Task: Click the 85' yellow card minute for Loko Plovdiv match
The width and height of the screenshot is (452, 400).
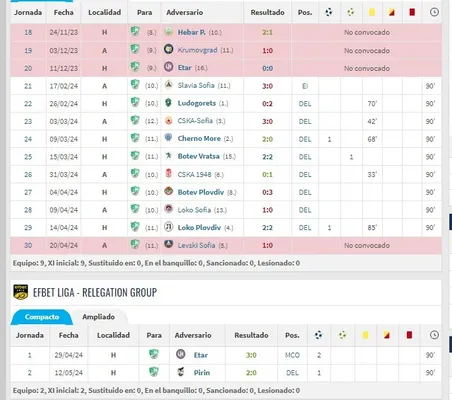Action: pyautogui.click(x=372, y=228)
